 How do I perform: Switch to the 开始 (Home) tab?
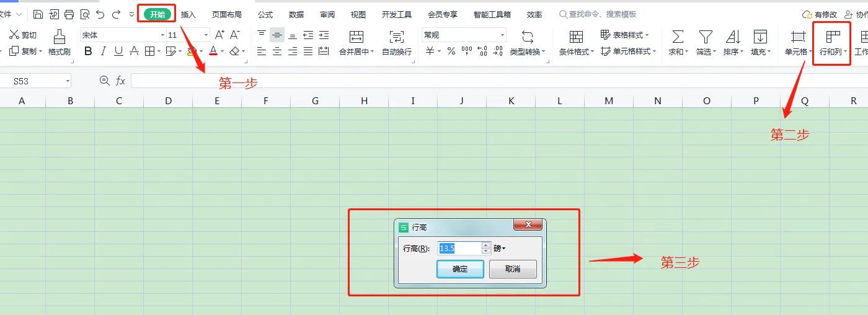(157, 14)
